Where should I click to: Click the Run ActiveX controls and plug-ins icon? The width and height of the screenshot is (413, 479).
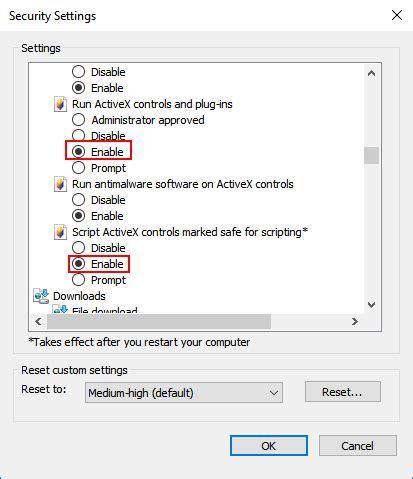(60, 104)
